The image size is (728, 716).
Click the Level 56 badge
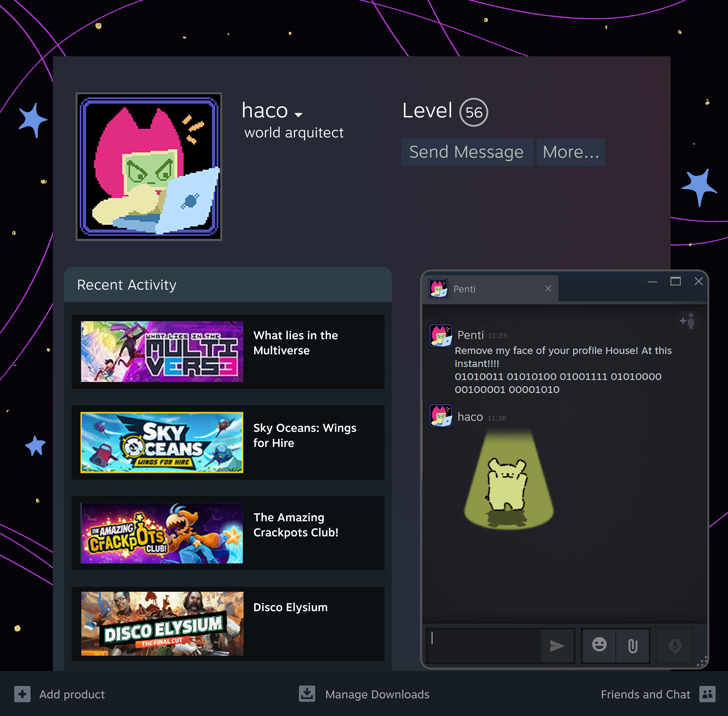[474, 112]
